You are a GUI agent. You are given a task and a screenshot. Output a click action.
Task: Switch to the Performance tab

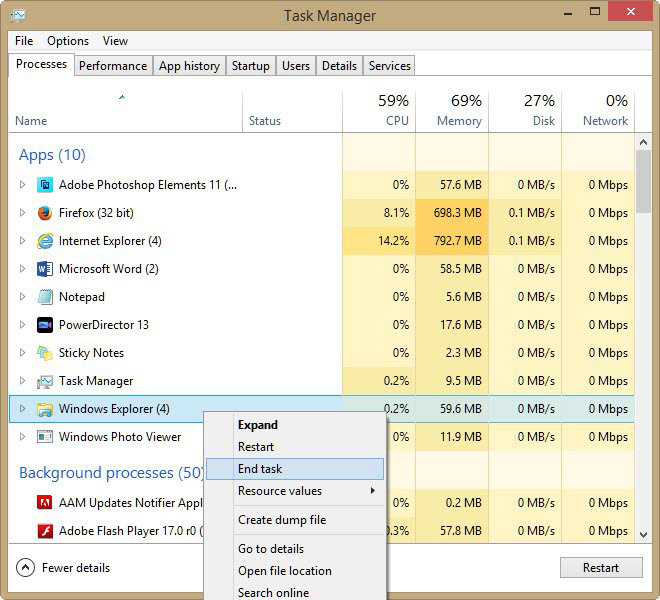(x=113, y=66)
